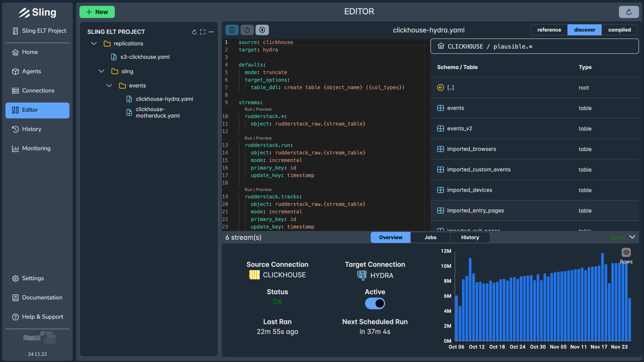Open s3-clickhouse.yaml file
This screenshot has width=644, height=362.
(145, 57)
